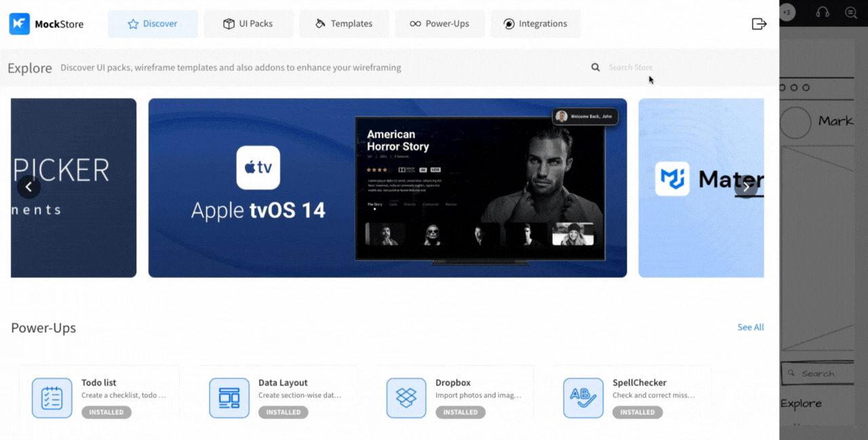Select the Integrations tab
Viewport: 868px width, 440px height.
pyautogui.click(x=536, y=24)
